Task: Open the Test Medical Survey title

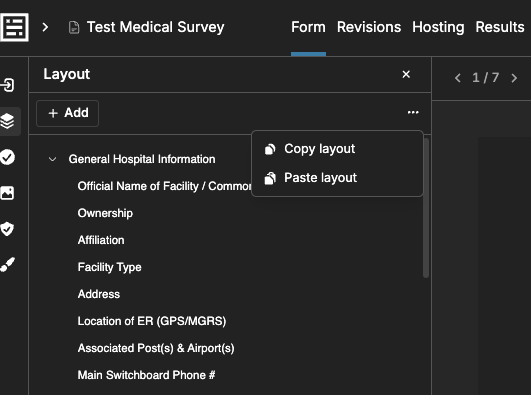Action: (x=155, y=27)
